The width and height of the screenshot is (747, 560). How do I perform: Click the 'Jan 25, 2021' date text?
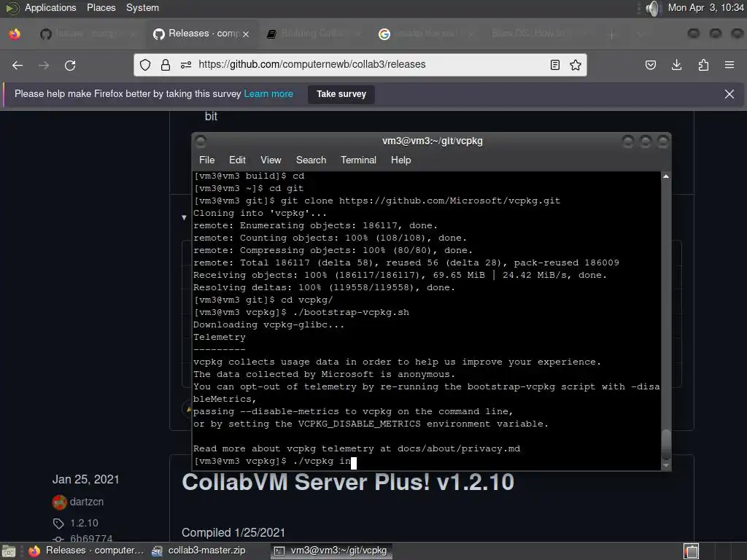tap(86, 479)
